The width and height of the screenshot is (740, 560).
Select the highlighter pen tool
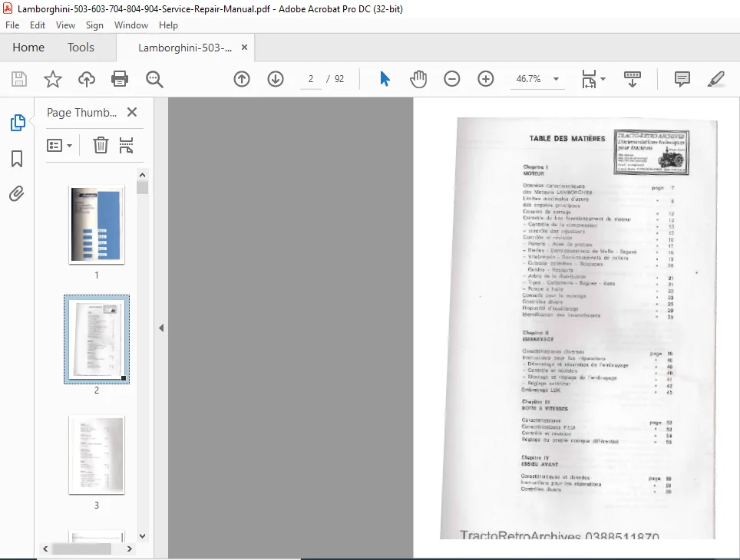coord(716,79)
